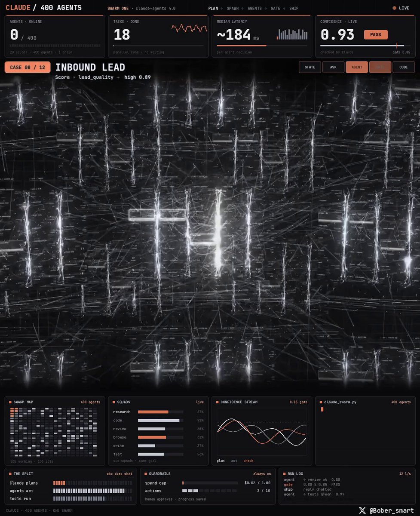Open the STATE view button
The width and height of the screenshot is (420, 516).
[310, 67]
